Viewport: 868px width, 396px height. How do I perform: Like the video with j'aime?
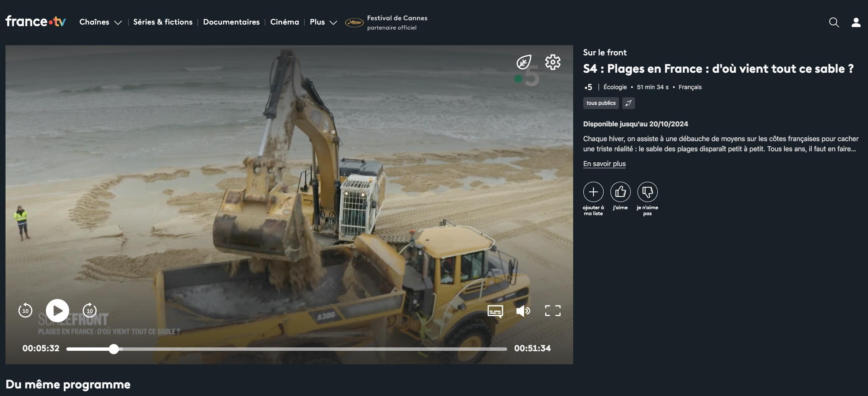621,192
